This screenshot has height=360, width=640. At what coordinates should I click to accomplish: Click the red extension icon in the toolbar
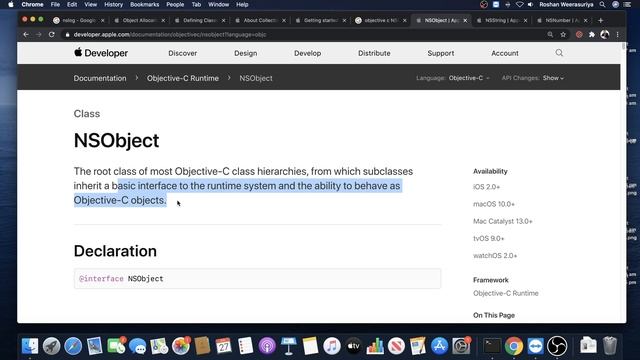(579, 35)
